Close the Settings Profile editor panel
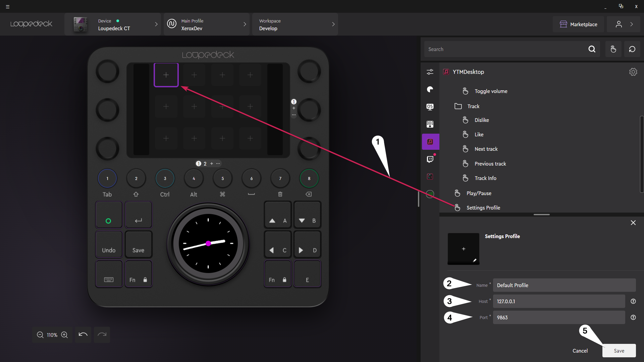The image size is (644, 362). point(633,223)
